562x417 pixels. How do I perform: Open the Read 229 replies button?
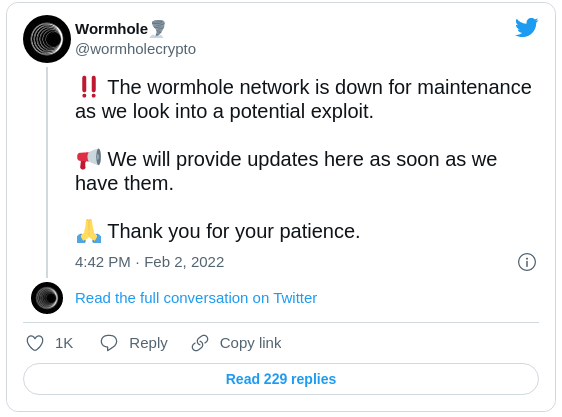pos(281,379)
